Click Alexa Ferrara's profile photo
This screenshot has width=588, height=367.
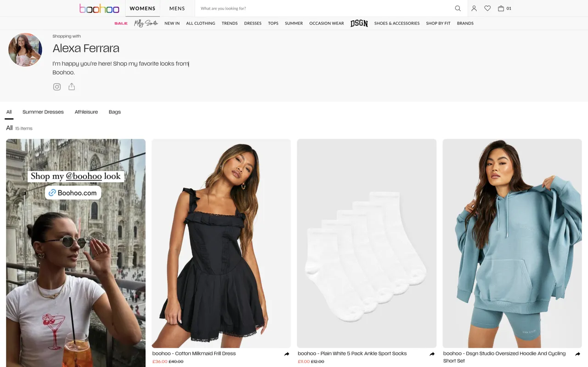pos(25,50)
